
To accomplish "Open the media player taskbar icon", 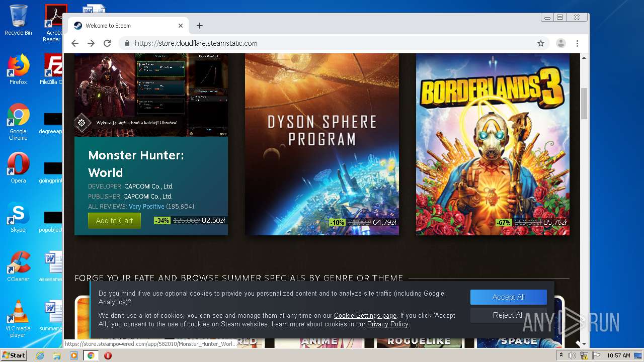I will 74,355.
